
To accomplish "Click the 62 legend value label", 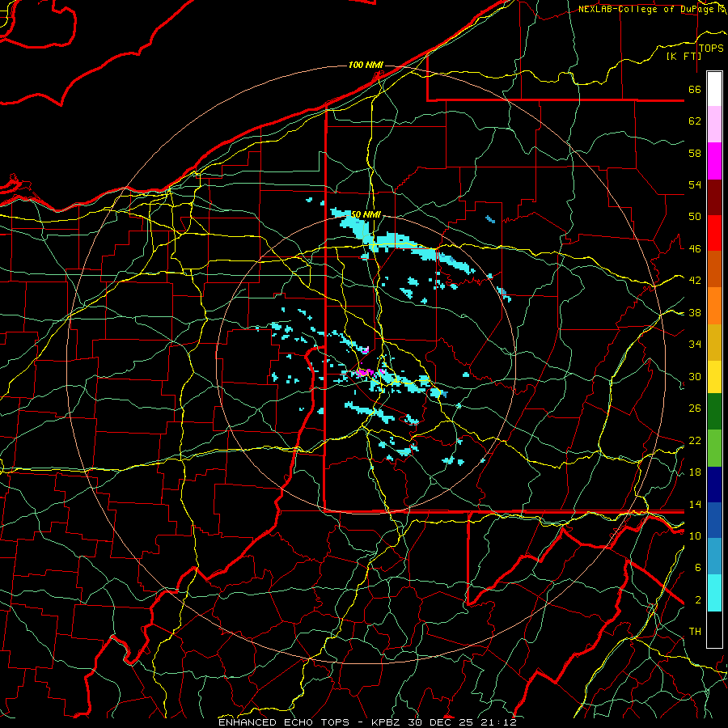I will (695, 121).
